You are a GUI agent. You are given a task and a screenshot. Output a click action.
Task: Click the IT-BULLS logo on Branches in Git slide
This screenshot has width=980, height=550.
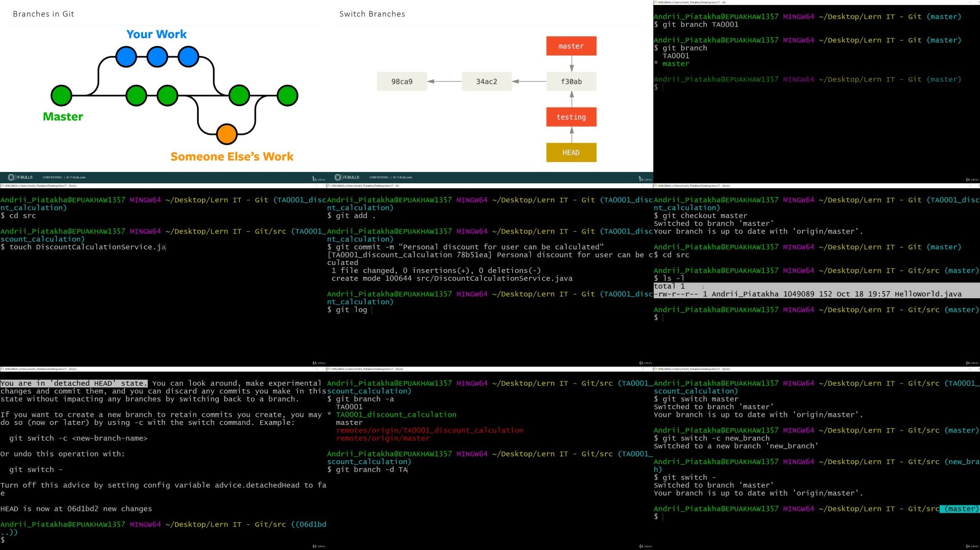click(20, 177)
